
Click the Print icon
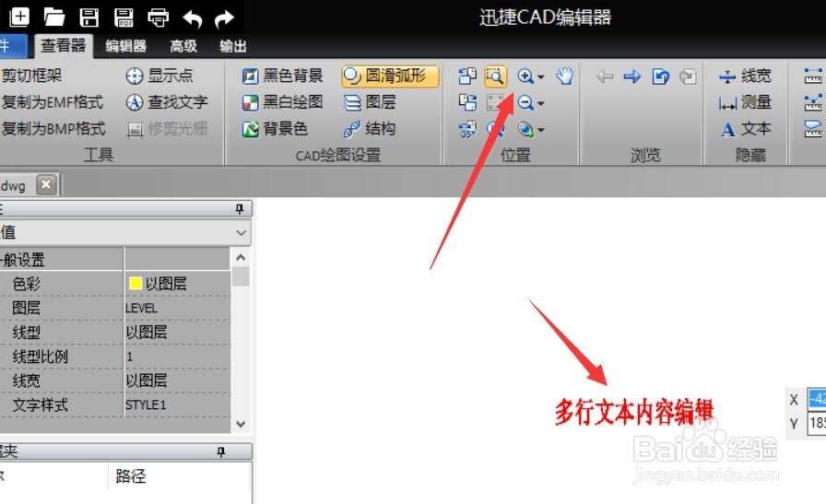(x=158, y=18)
